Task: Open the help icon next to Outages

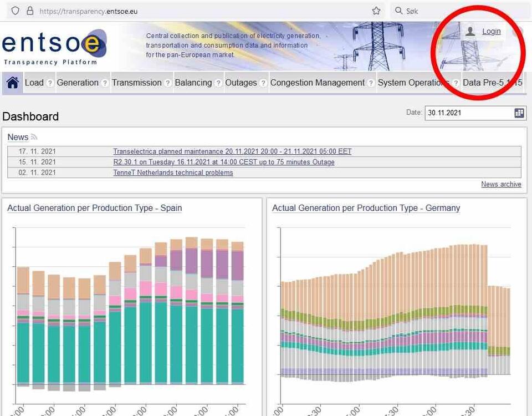Action: point(263,83)
